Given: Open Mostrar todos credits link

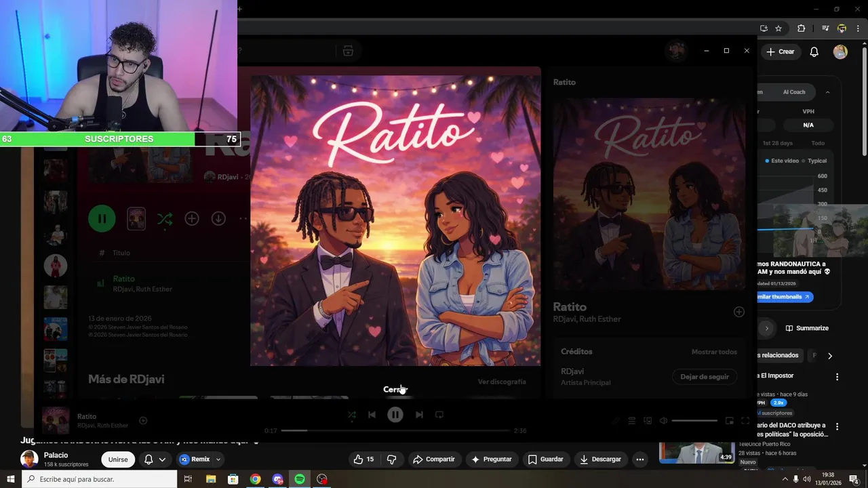Looking at the screenshot, I should coord(714,352).
